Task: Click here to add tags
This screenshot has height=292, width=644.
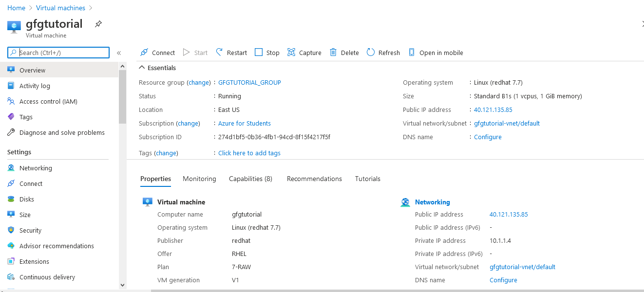Action: [x=249, y=153]
